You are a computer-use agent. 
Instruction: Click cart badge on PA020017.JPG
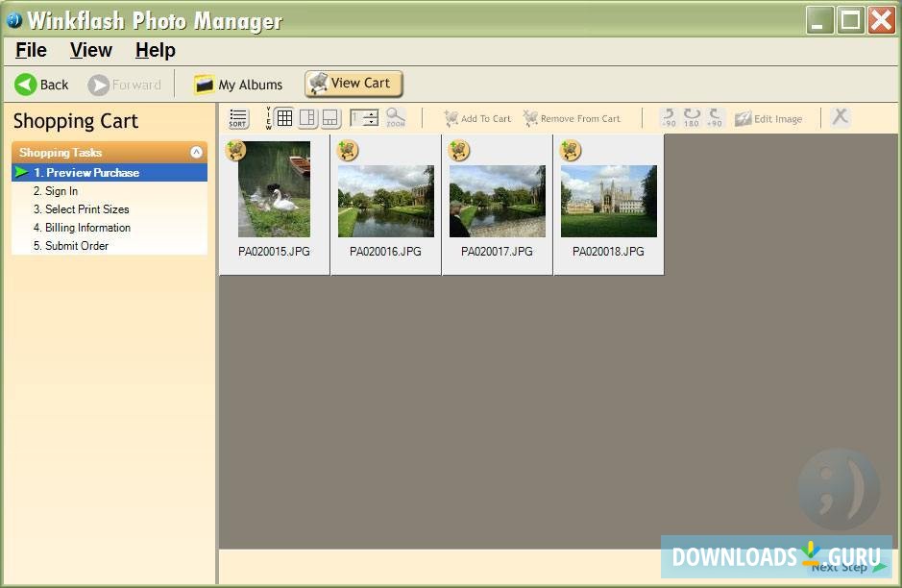(x=459, y=150)
